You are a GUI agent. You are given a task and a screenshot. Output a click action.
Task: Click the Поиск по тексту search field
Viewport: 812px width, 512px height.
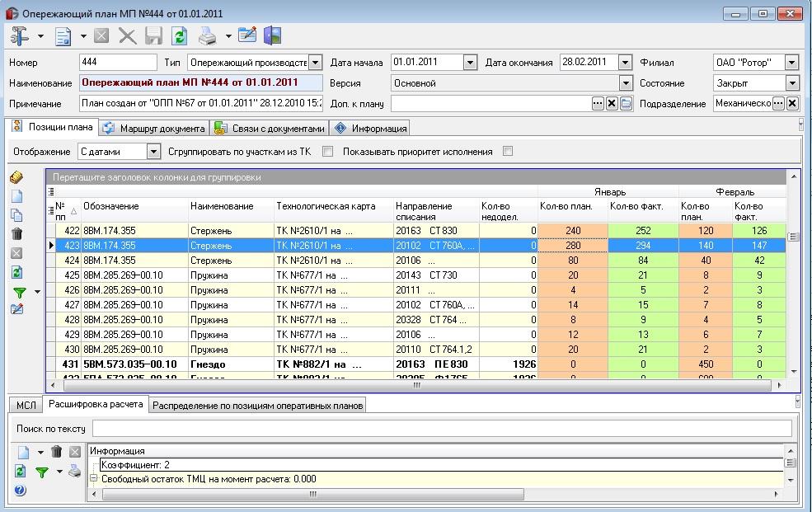(442, 429)
